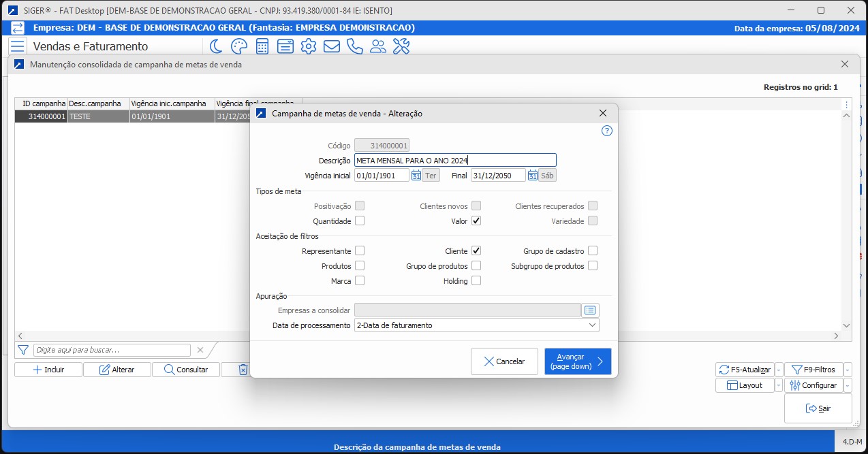Open the wrench and screwdriver tools icon
The image size is (868, 454).
pyautogui.click(x=401, y=46)
